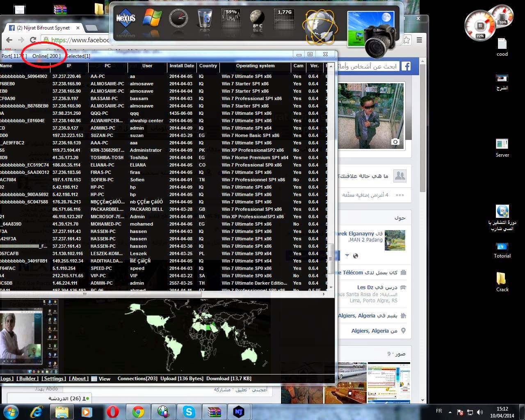The width and height of the screenshot is (525, 420).
Task: Sort list by Country column header
Action: 208,66
